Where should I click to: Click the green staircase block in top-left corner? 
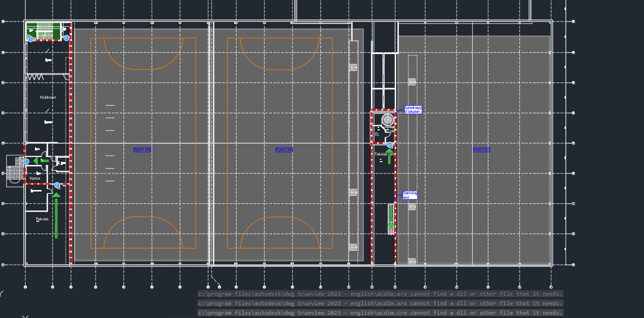click(x=43, y=31)
